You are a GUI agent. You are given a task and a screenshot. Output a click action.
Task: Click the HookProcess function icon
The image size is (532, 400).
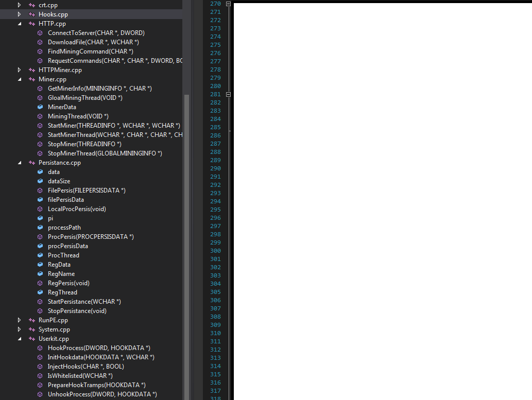click(x=40, y=348)
